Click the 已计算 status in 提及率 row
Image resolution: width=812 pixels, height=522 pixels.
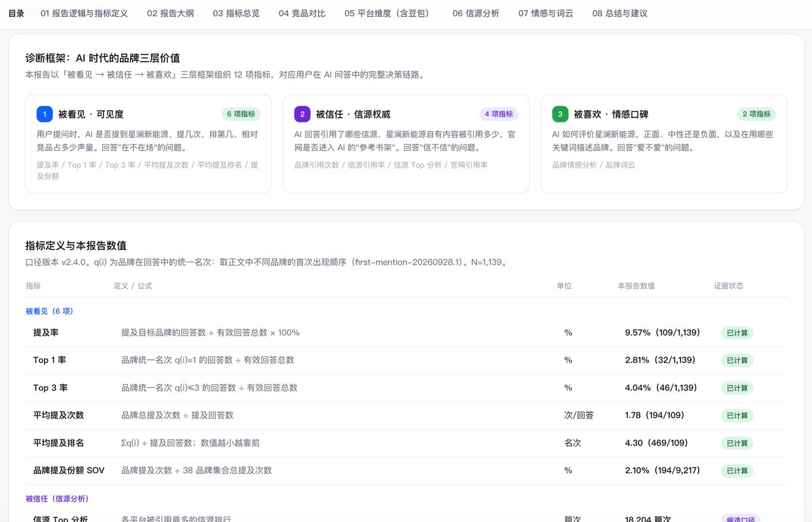(737, 333)
